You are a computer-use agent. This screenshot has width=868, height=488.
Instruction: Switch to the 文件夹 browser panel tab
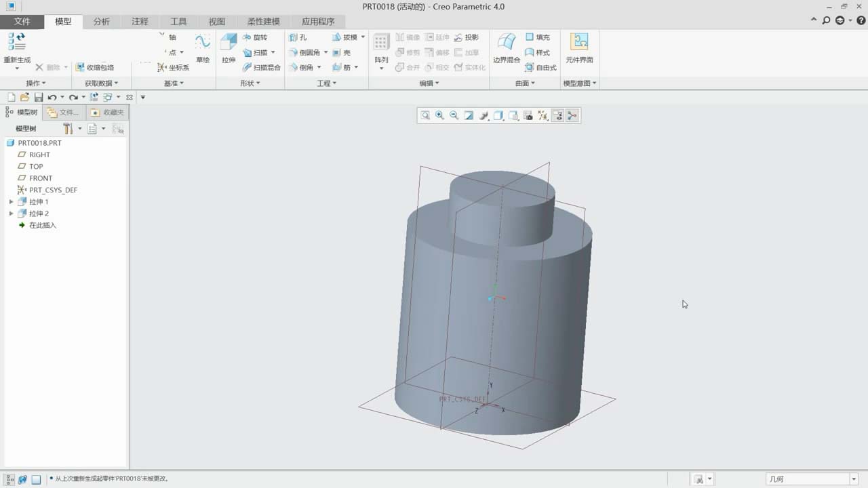click(x=64, y=113)
